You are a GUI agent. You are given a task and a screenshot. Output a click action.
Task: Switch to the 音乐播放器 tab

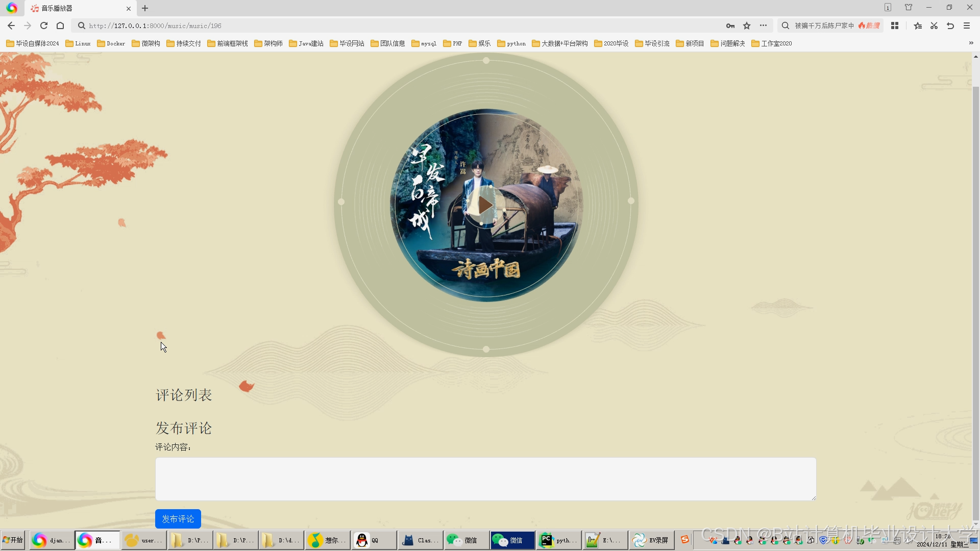coord(77,8)
